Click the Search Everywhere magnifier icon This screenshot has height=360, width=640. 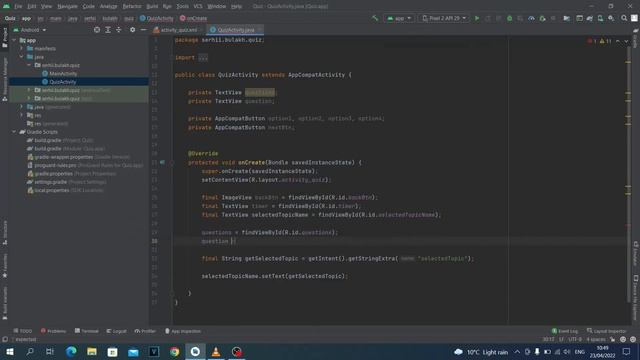[x=624, y=18]
